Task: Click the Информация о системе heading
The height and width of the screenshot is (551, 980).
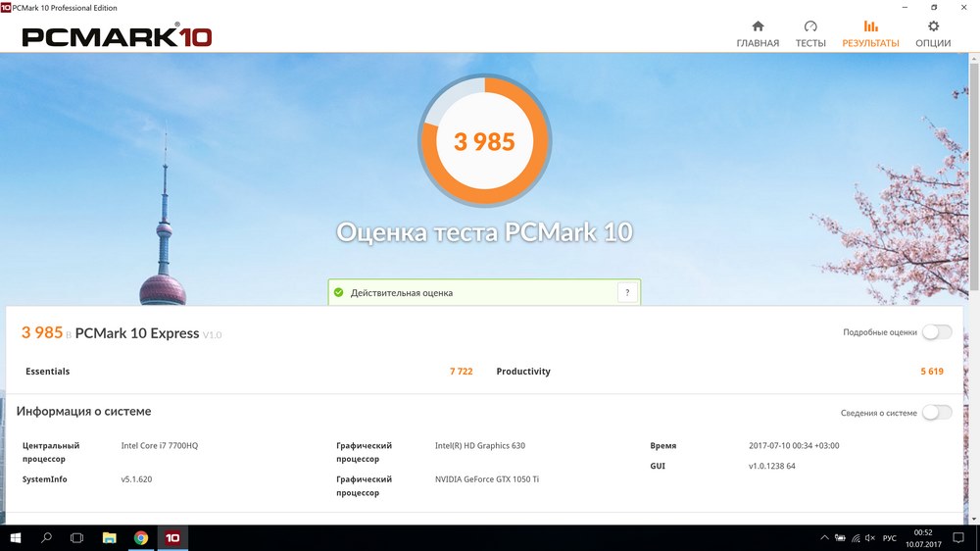Action: coord(83,411)
